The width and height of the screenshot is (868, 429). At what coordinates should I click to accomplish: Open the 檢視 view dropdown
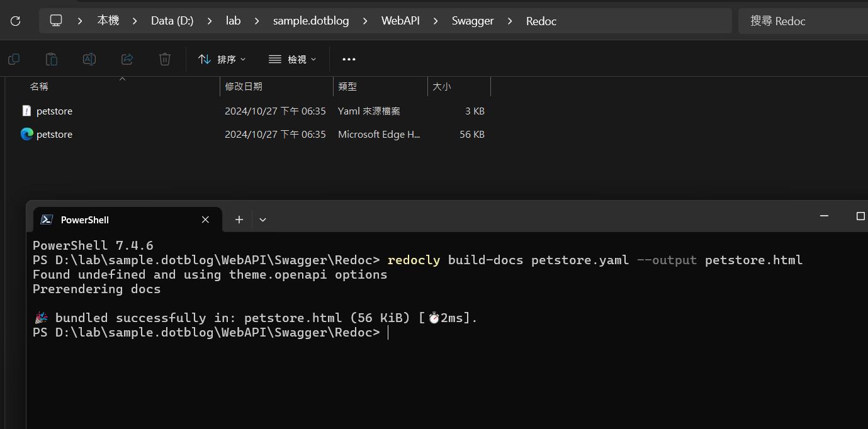(293, 59)
